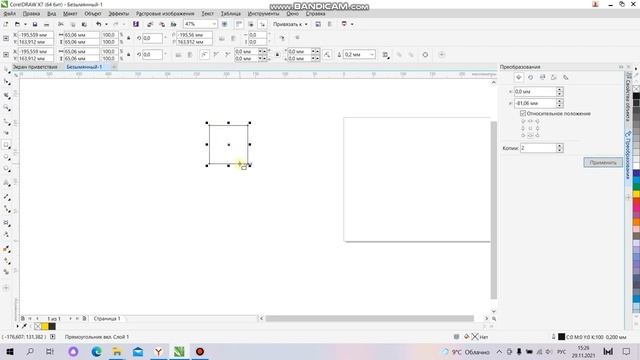Open the Rotate tab in Transformations docker
The width and height of the screenshot is (640, 360).
point(530,77)
